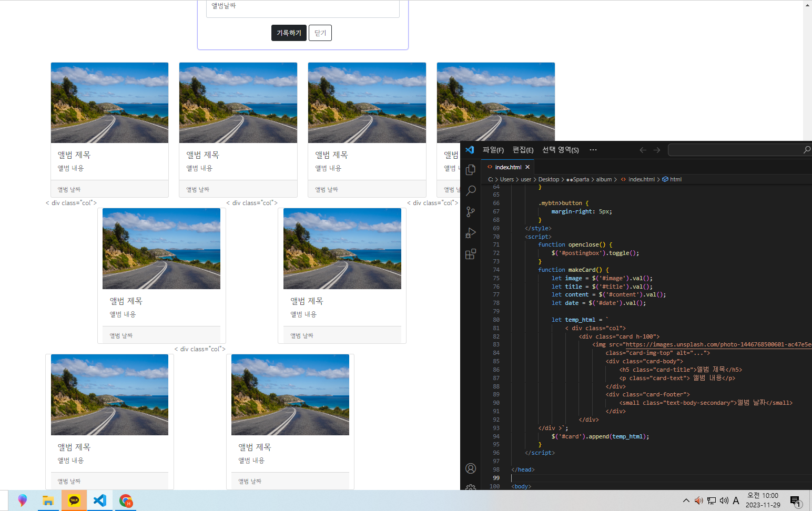Click the muted speaker tray icon
The image size is (812, 511).
click(x=698, y=500)
